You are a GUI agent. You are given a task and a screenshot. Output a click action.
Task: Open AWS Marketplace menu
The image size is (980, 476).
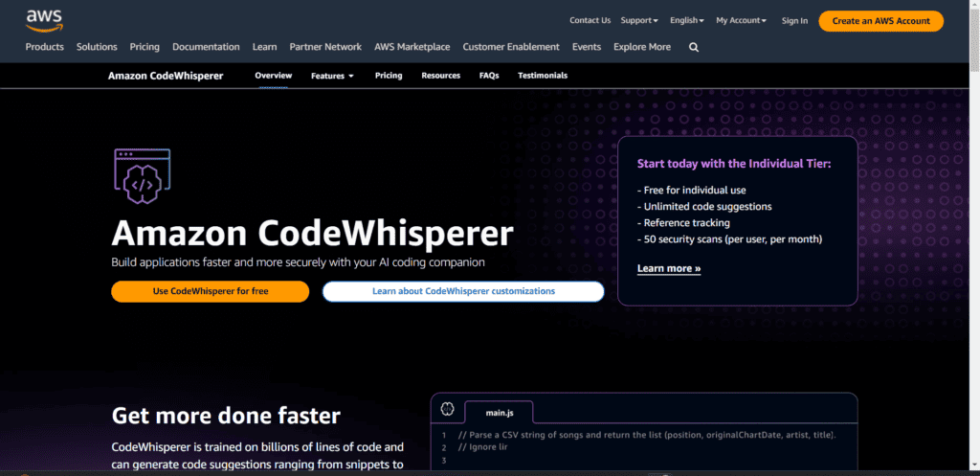point(412,47)
